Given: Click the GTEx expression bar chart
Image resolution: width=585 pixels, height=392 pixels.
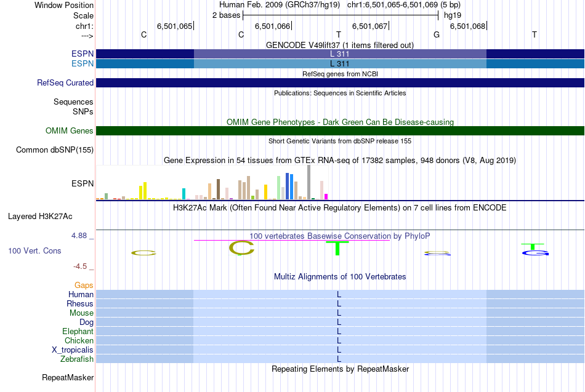Looking at the screenshot, I should (212, 183).
